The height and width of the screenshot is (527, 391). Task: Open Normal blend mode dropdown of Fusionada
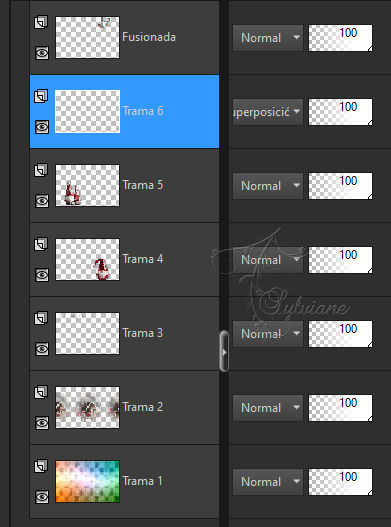point(268,38)
